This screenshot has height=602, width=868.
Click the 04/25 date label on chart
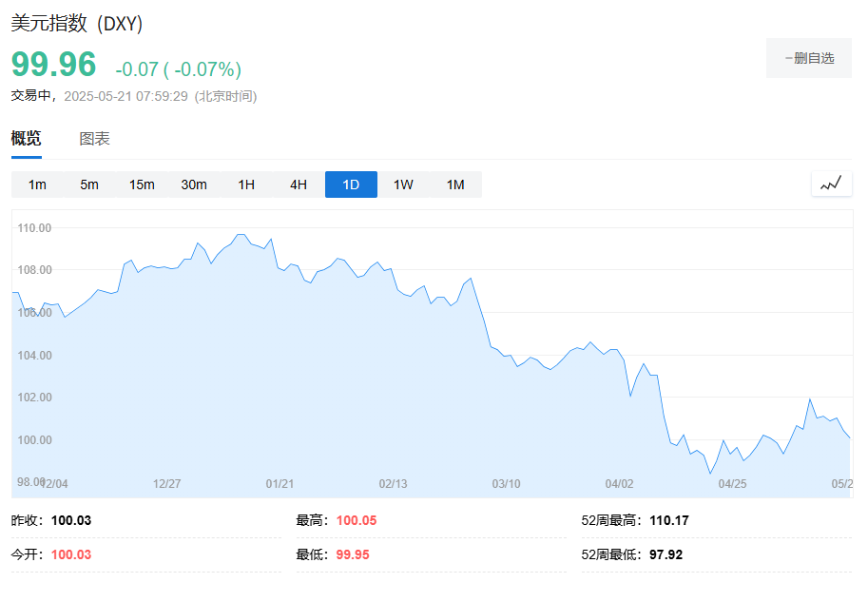pyautogui.click(x=732, y=484)
